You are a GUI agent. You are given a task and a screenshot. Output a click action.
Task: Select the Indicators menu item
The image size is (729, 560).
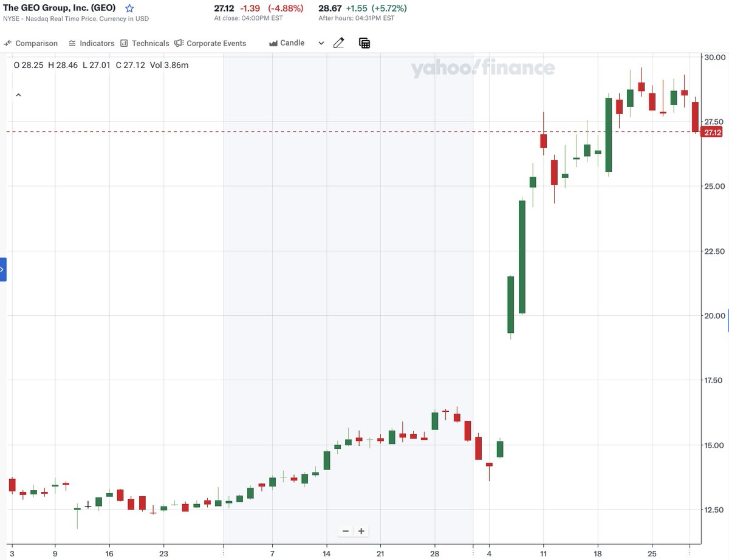pyautogui.click(x=92, y=43)
